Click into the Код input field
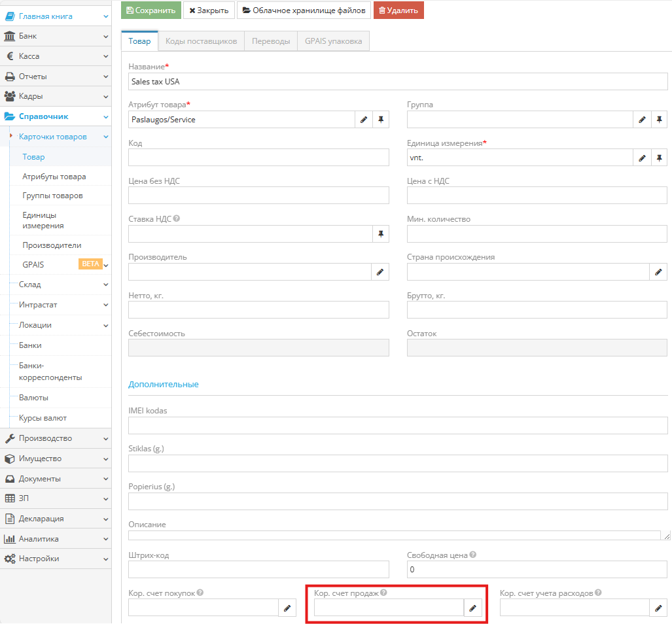The width and height of the screenshot is (672, 624). [x=258, y=158]
